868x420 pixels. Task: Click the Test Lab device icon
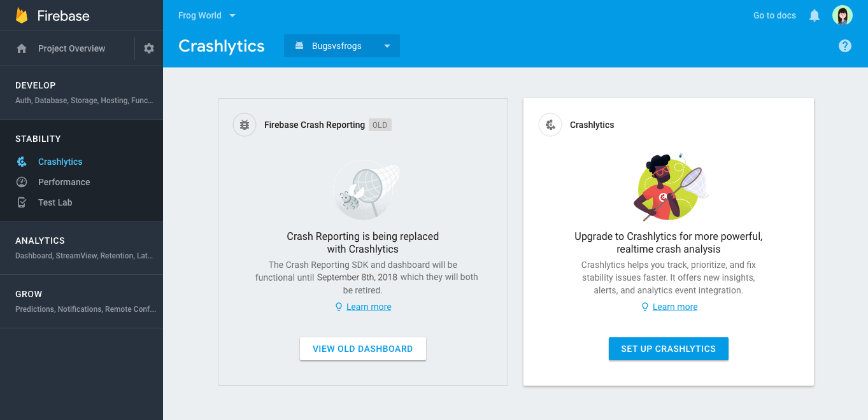coord(22,202)
